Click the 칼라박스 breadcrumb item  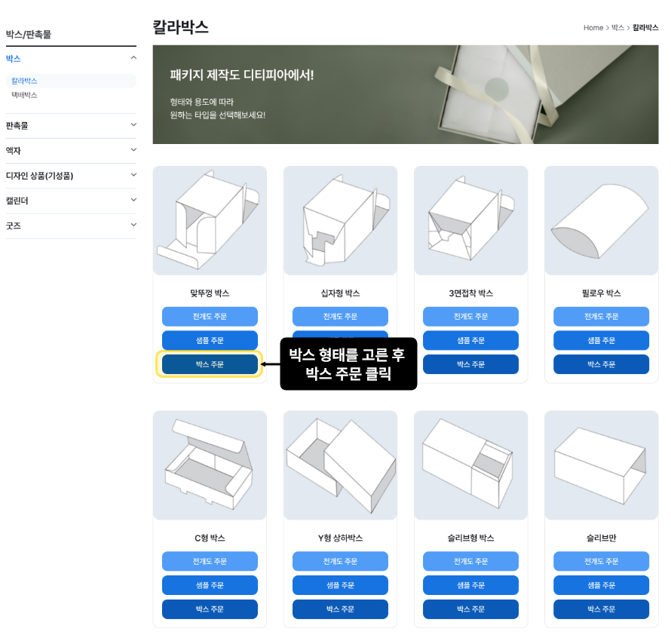tap(645, 28)
